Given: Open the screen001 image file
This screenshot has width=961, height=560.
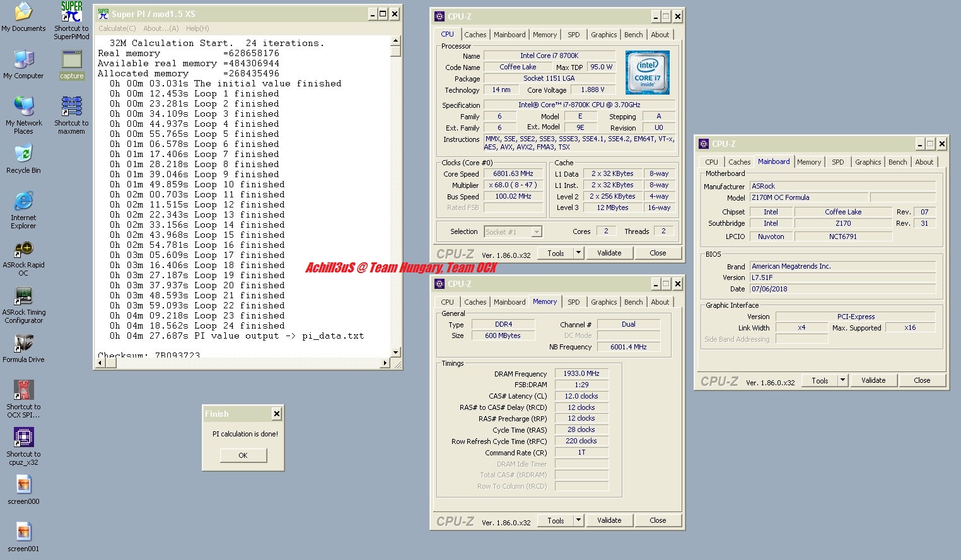Looking at the screenshot, I should coord(23,537).
